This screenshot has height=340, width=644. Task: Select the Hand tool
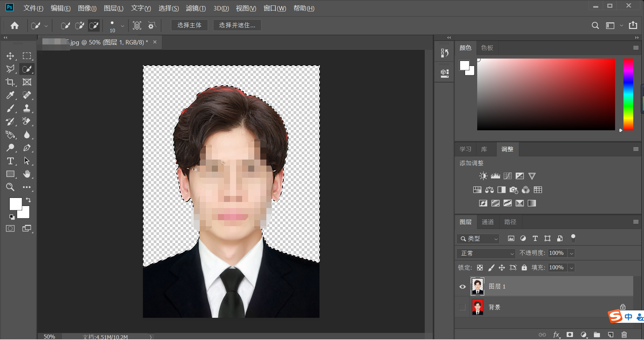coord(27,174)
